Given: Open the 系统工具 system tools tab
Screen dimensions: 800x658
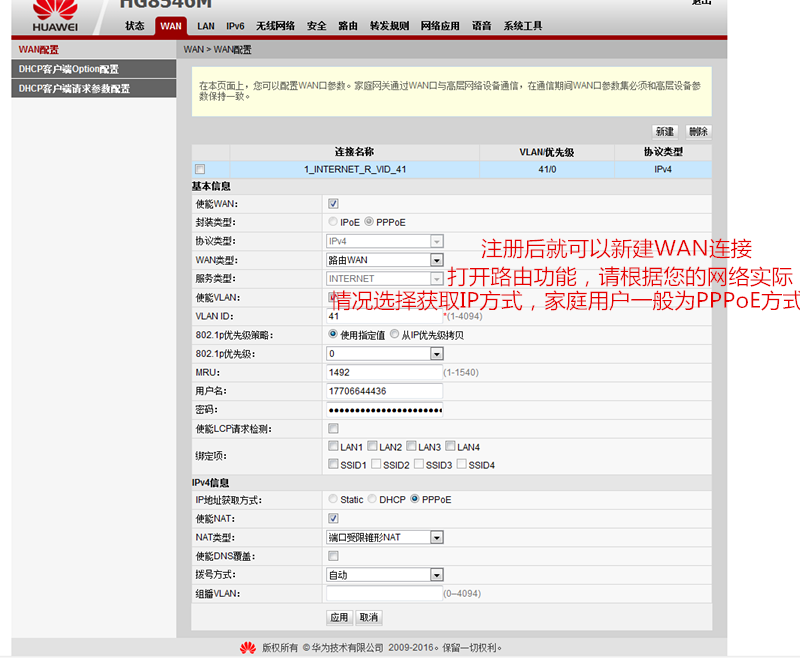Looking at the screenshot, I should (523, 26).
